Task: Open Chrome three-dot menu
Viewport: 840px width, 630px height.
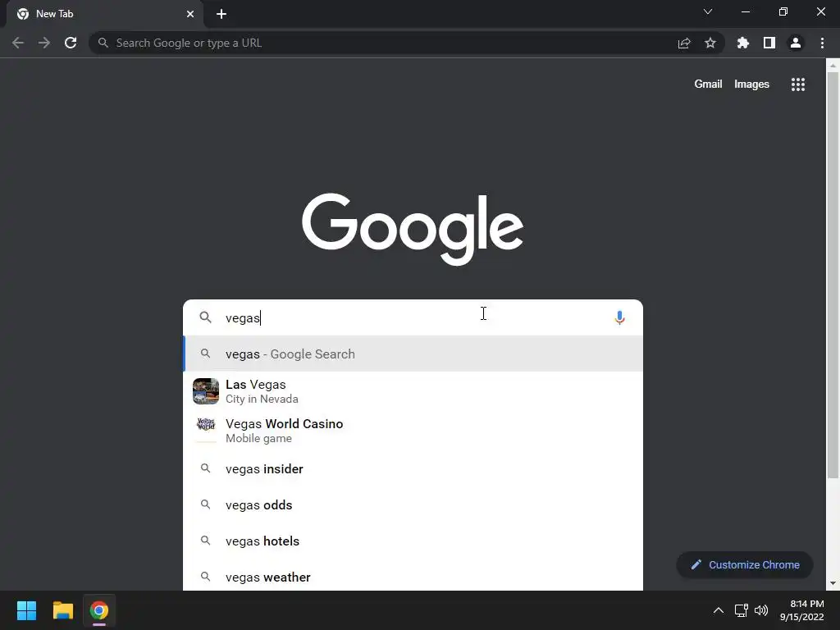Action: click(x=822, y=43)
